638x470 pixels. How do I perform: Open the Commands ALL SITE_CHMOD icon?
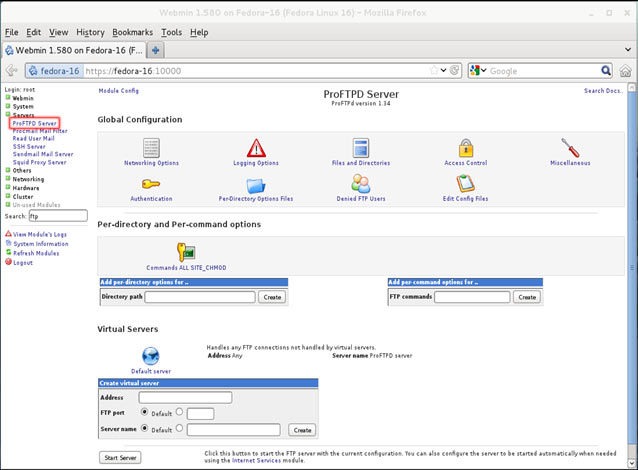coord(186,252)
